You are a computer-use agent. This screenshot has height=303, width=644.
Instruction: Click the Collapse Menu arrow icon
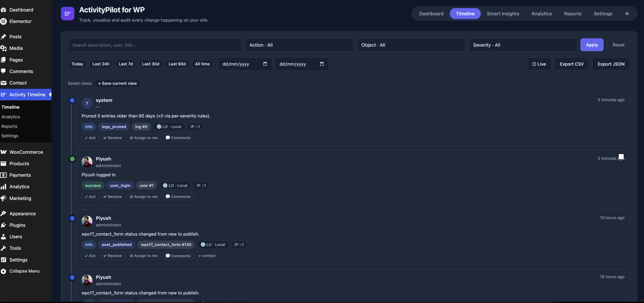[x=3, y=271]
